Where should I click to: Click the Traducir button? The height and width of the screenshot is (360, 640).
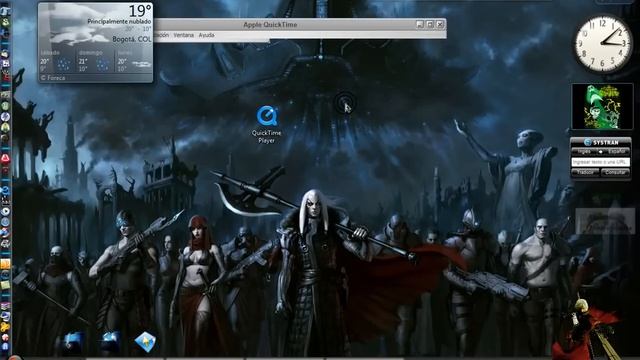tap(585, 173)
